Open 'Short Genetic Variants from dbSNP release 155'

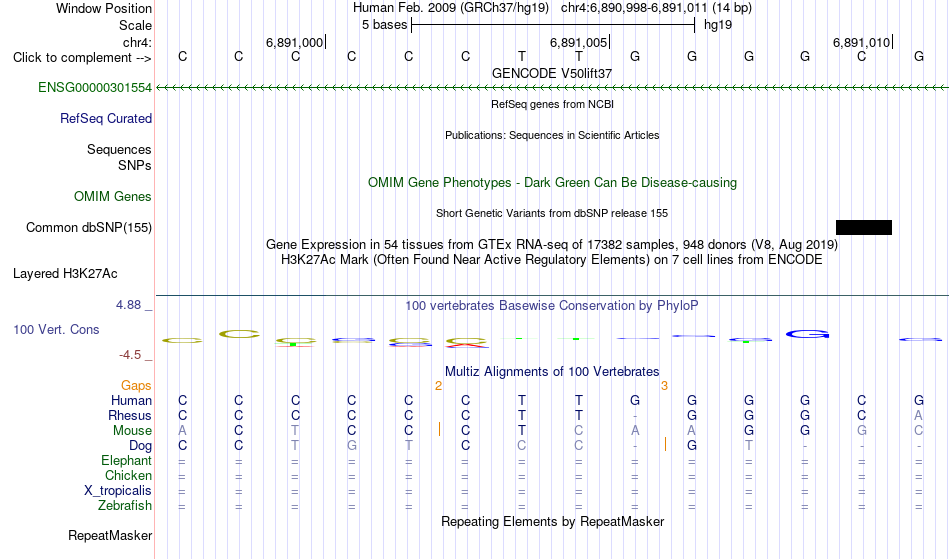pyautogui.click(x=552, y=213)
